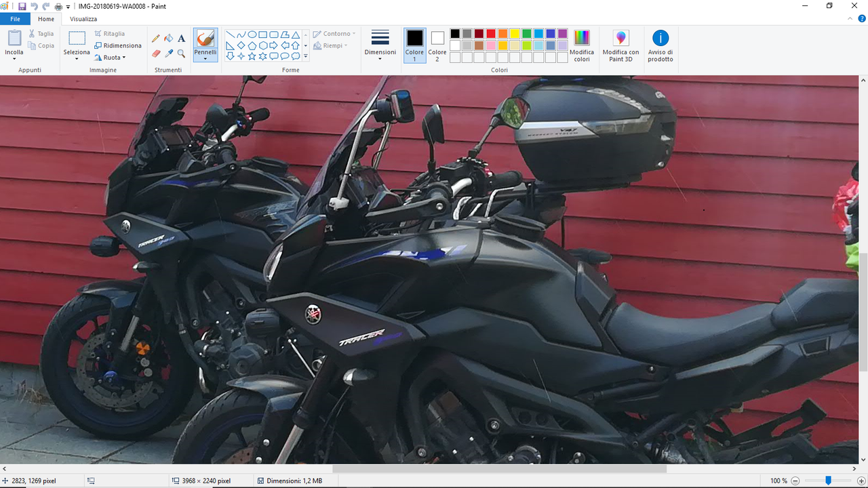Click the Taglia cut button

click(x=41, y=34)
